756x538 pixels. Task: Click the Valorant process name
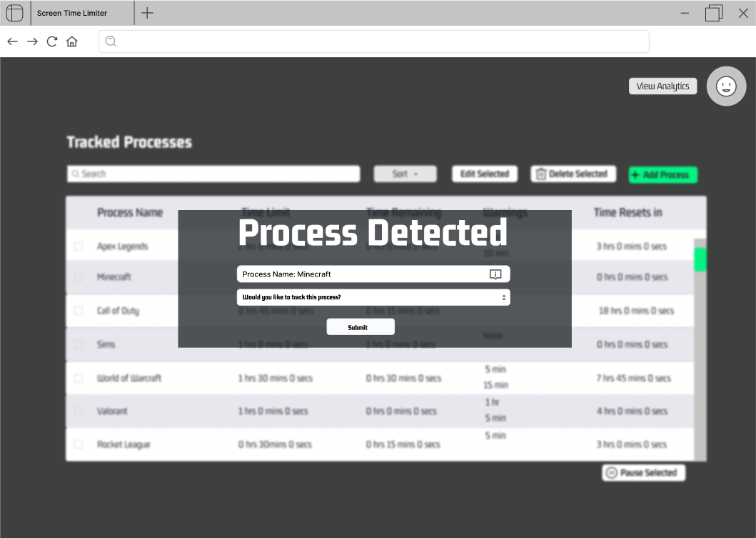click(x=112, y=411)
